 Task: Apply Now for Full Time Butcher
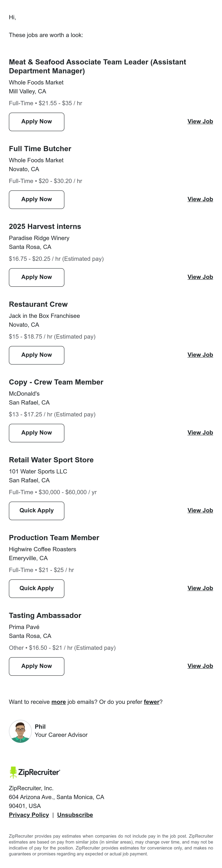pos(36,199)
